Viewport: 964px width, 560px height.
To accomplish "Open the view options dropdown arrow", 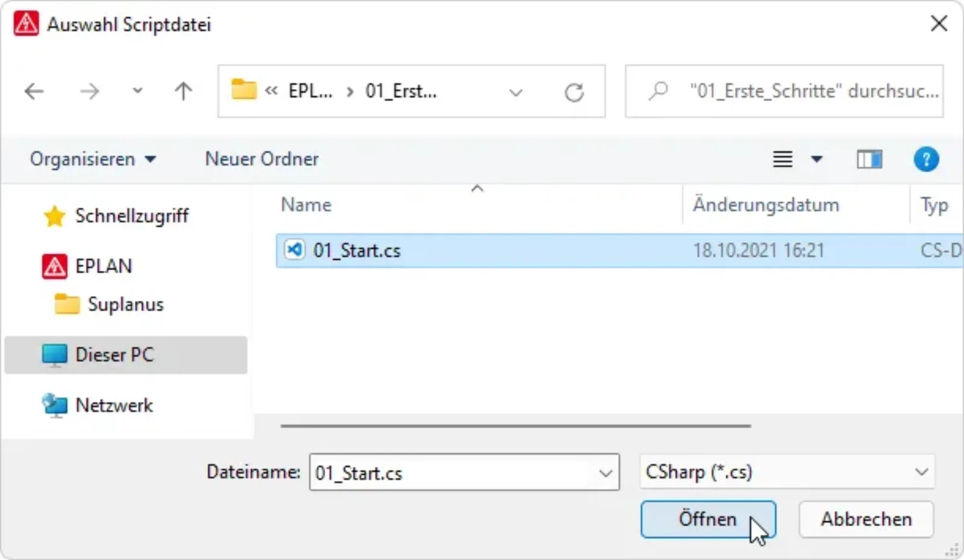I will tap(817, 160).
